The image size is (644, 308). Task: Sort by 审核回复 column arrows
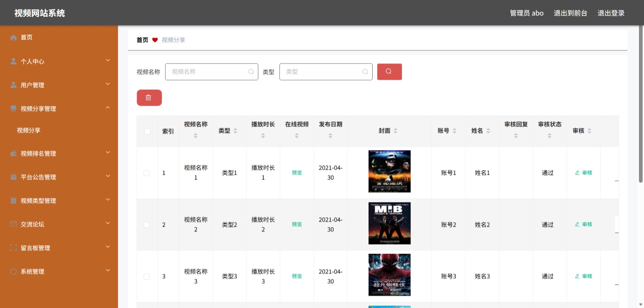click(x=516, y=136)
